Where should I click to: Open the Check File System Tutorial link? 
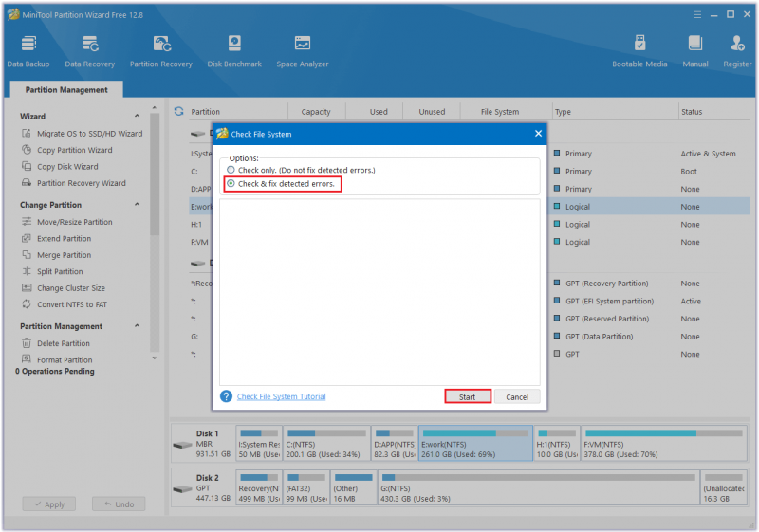coord(281,396)
